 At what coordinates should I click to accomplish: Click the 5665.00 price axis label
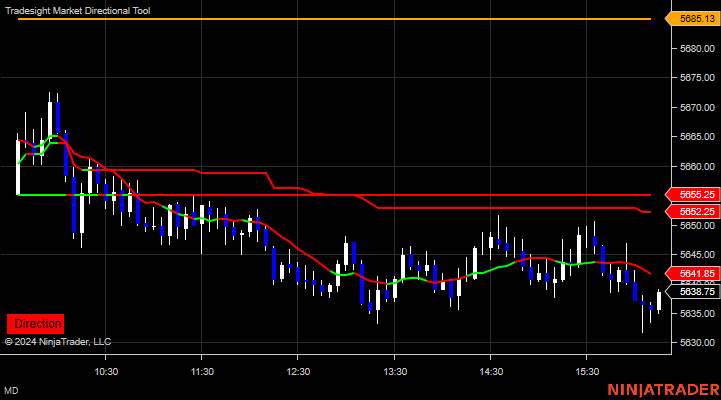697,137
